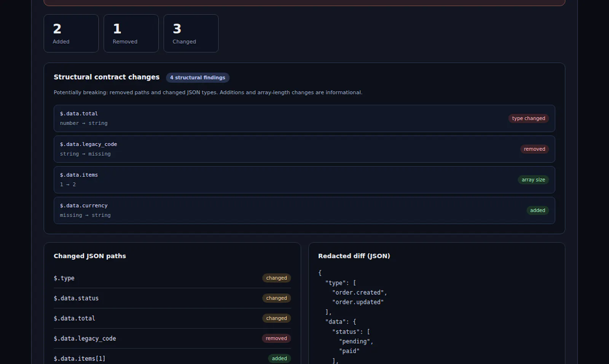609x364 pixels.
Task: Click the 'added' badge beside $.data.items[1]
Action: pos(279,358)
